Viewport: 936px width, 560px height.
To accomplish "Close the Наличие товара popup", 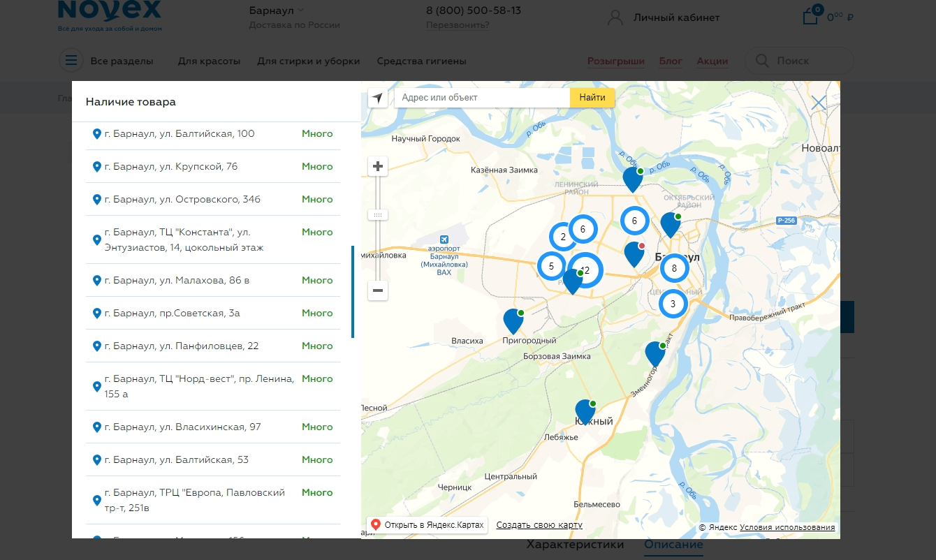I will pyautogui.click(x=819, y=103).
